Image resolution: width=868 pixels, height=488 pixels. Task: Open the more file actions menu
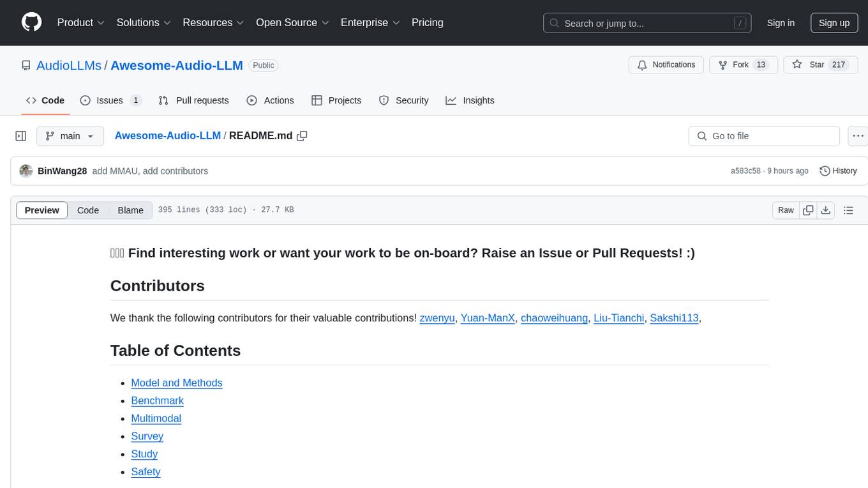[858, 136]
